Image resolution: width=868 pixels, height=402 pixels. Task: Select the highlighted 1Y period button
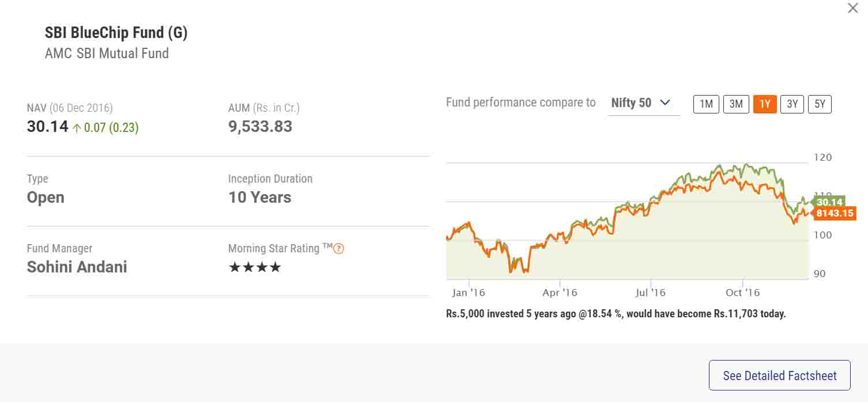coord(765,104)
